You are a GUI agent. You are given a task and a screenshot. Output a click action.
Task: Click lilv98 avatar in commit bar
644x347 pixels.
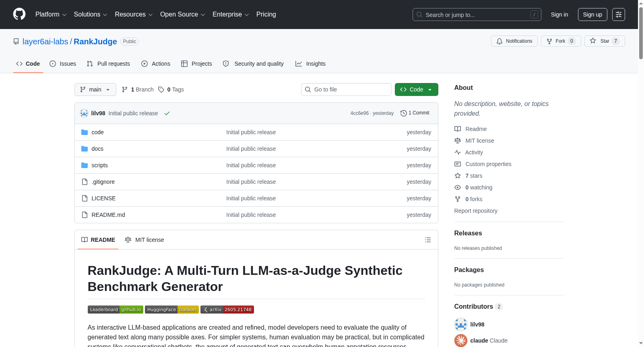coord(84,113)
